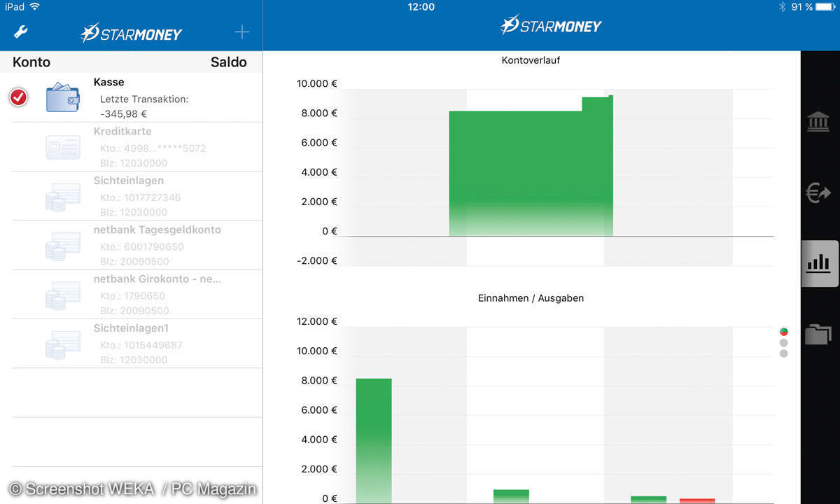Select account number 1017727346

(x=153, y=197)
